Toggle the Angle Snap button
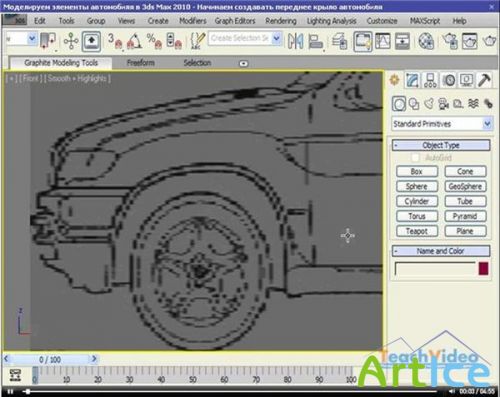The width and height of the screenshot is (500, 397). pos(135,41)
